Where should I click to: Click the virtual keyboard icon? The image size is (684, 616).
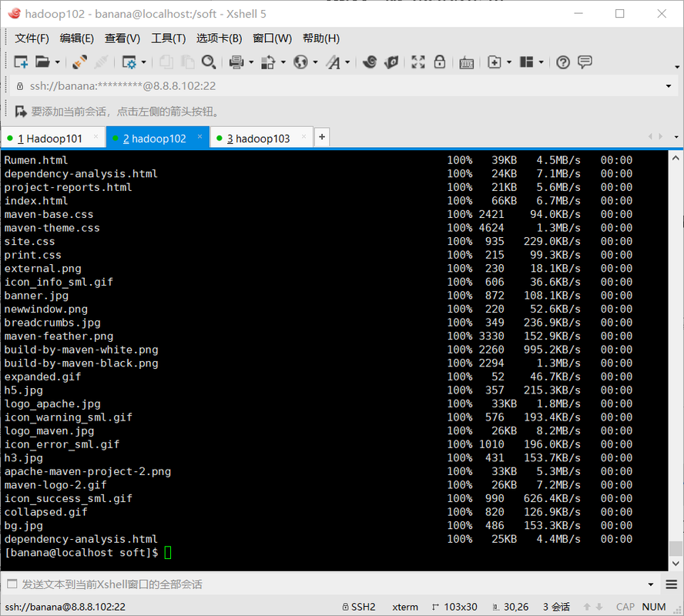(x=466, y=63)
